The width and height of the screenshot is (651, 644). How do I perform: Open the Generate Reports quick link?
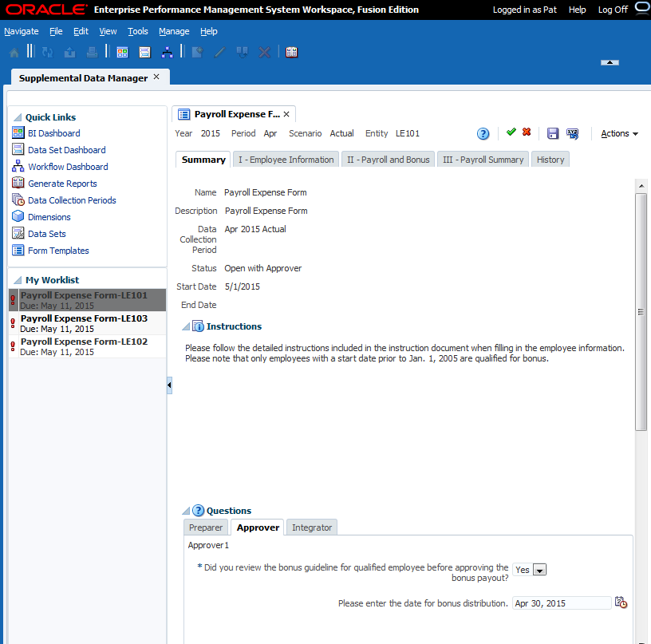pos(62,183)
